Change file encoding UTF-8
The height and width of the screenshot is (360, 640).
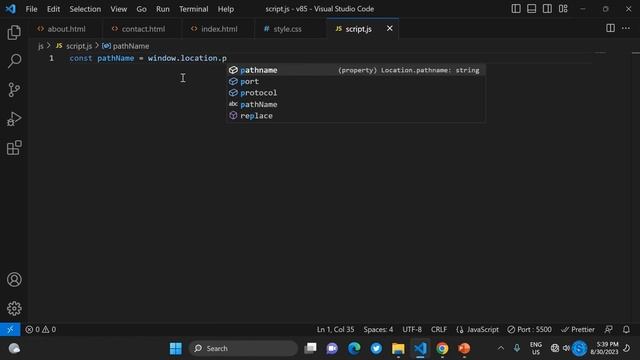(412, 329)
